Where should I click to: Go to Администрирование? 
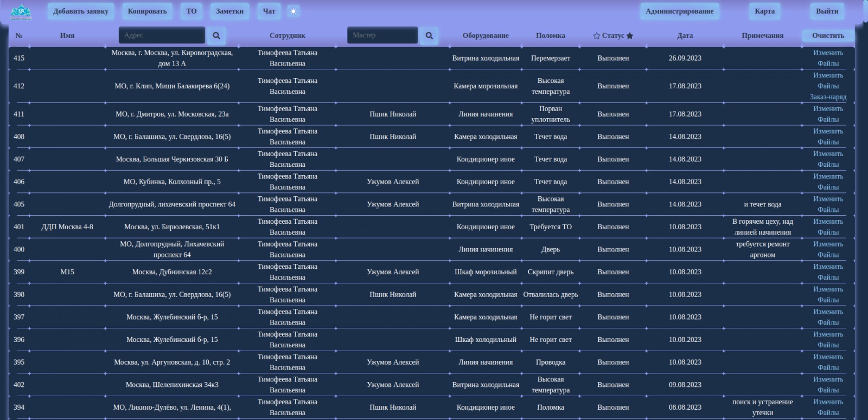coord(680,11)
